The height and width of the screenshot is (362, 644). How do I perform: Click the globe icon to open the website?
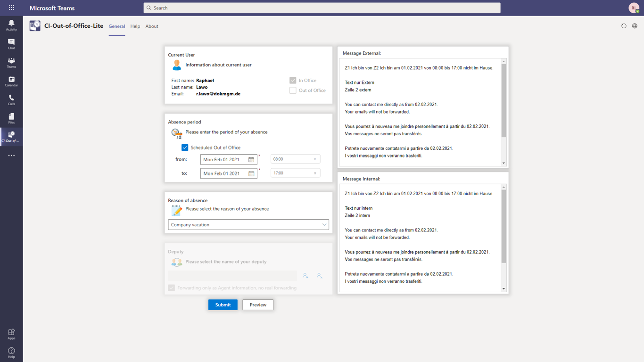(x=635, y=26)
